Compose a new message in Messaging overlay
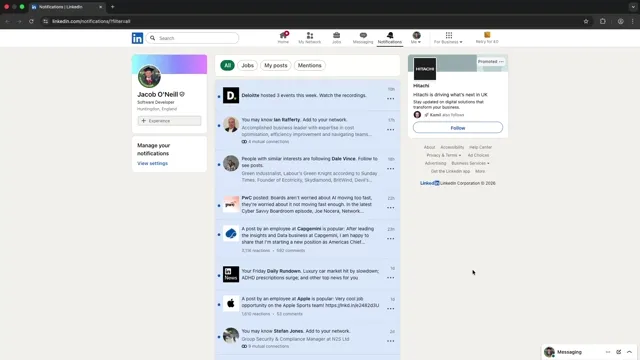The width and height of the screenshot is (640, 360). tap(618, 352)
